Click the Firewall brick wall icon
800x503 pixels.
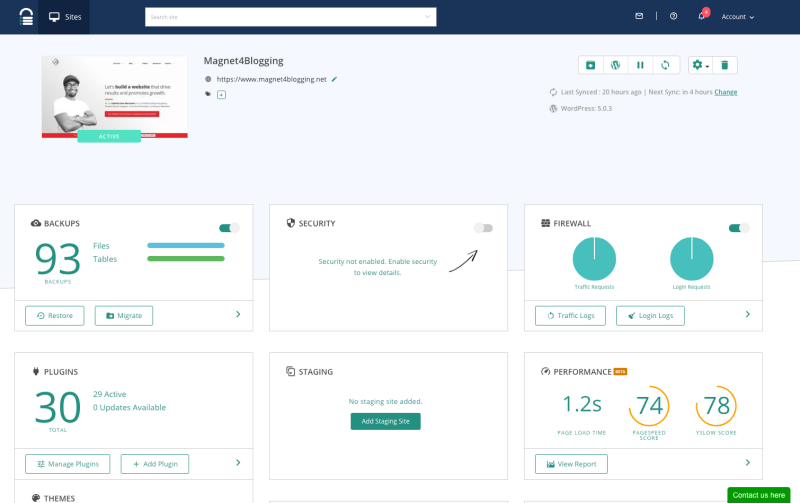(545, 223)
